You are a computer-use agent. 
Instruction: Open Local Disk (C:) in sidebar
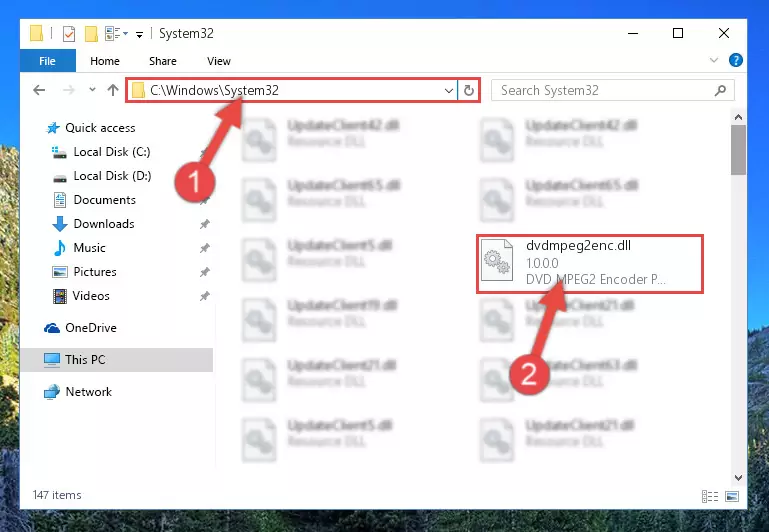[x=112, y=152]
